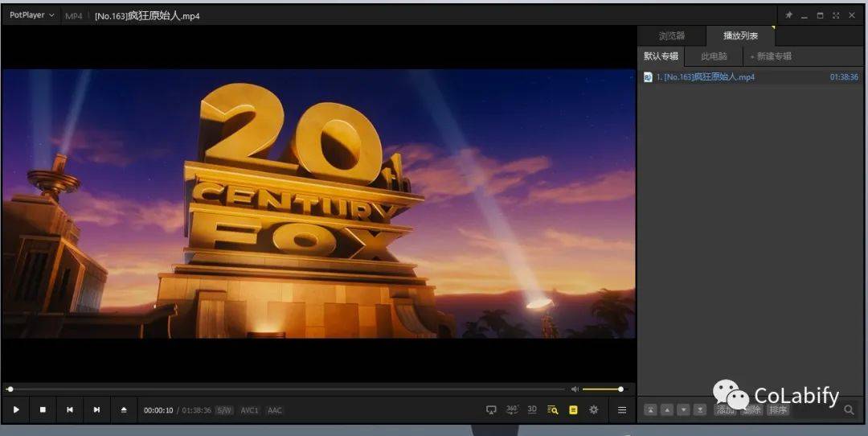Toggle S/W decoder indicator
868x436 pixels.
(x=224, y=410)
